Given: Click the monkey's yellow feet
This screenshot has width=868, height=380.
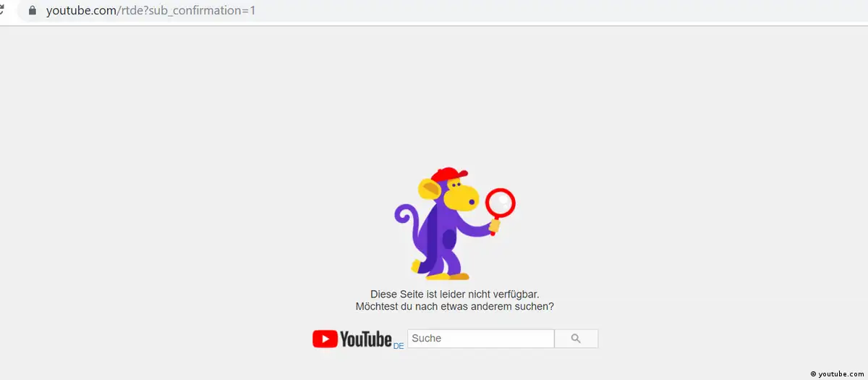Looking at the screenshot, I should 448,274.
